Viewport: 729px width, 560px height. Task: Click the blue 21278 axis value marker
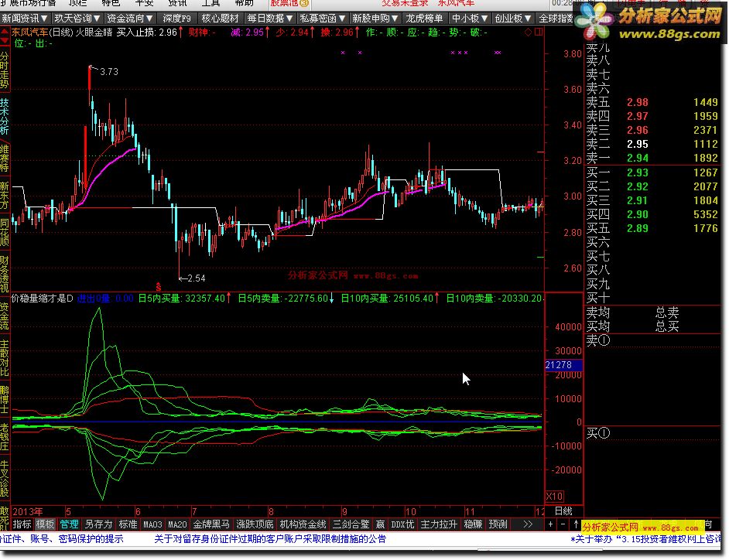pos(563,365)
